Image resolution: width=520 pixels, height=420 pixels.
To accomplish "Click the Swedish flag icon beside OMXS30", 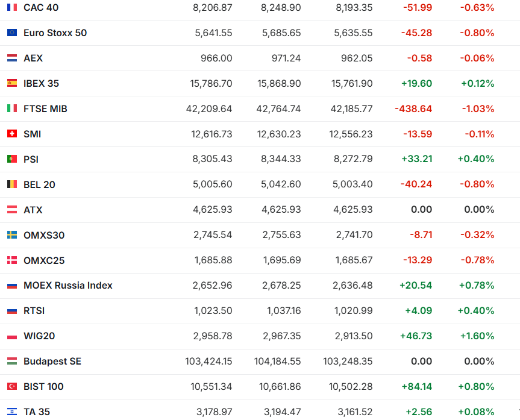I will point(12,235).
